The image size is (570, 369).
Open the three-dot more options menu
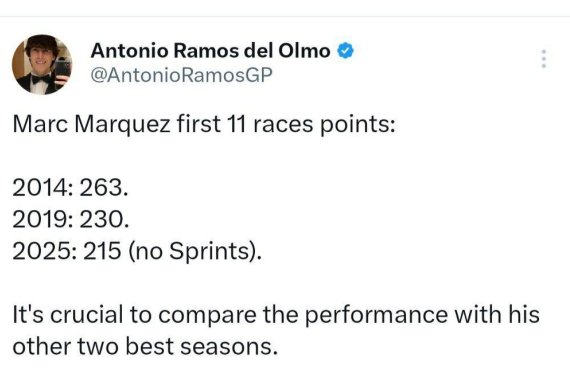(544, 59)
